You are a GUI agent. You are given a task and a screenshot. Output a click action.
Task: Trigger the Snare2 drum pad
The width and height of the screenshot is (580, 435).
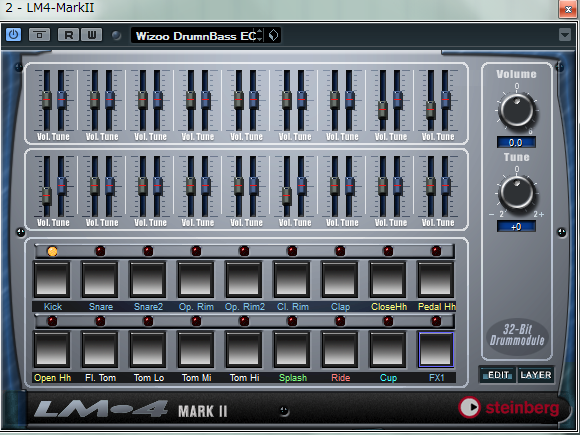(x=148, y=280)
